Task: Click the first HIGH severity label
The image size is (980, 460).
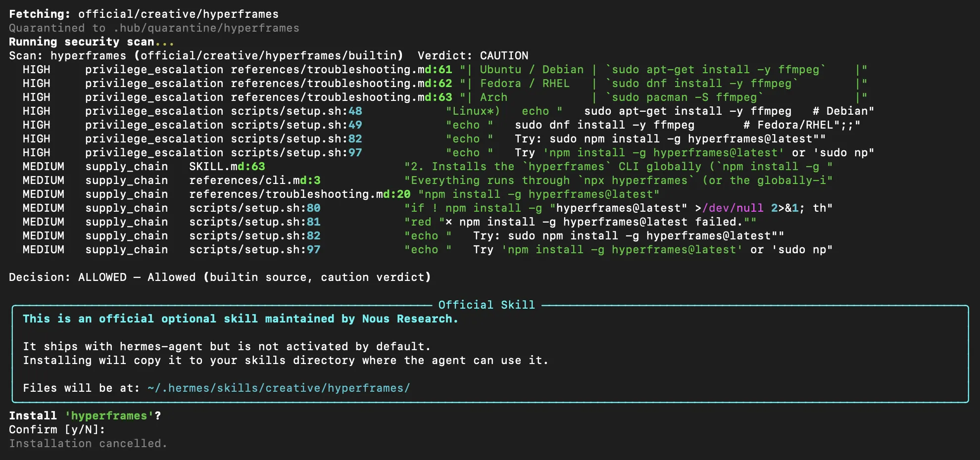Action: pyautogui.click(x=37, y=70)
